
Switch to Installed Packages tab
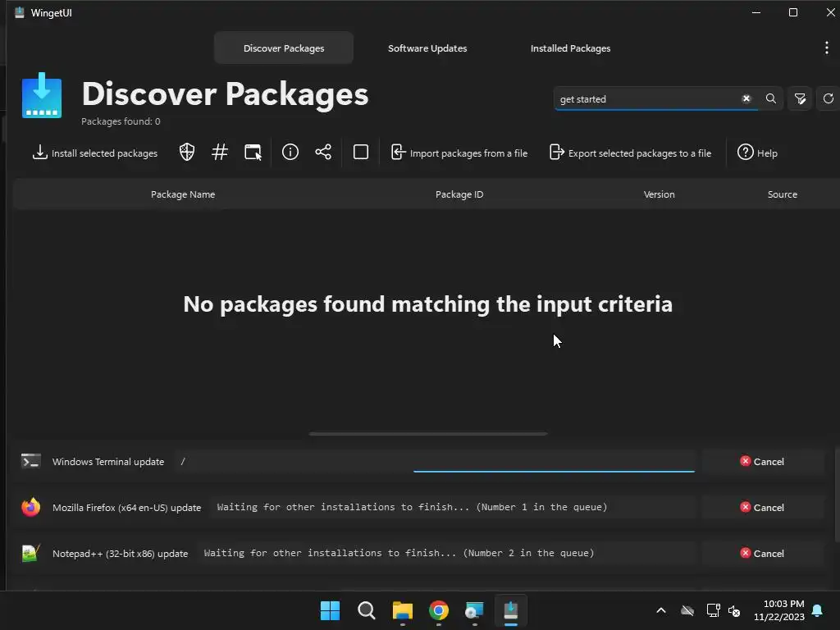pos(570,48)
